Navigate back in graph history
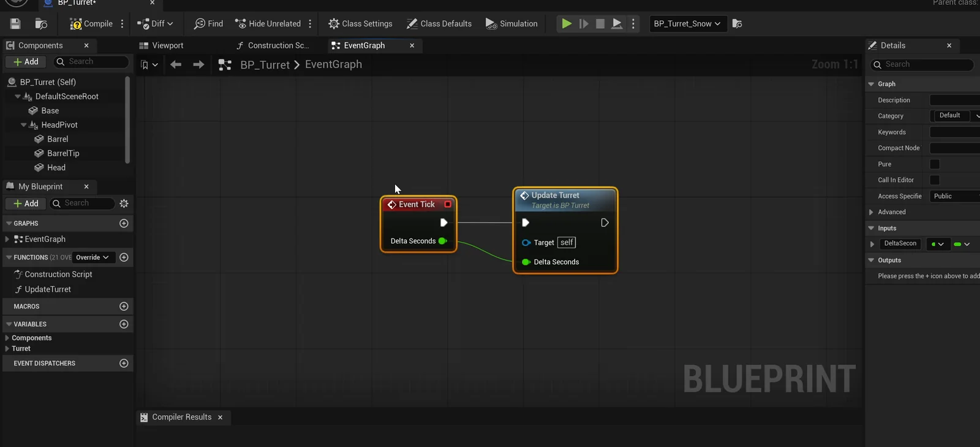This screenshot has height=447, width=980. (176, 64)
